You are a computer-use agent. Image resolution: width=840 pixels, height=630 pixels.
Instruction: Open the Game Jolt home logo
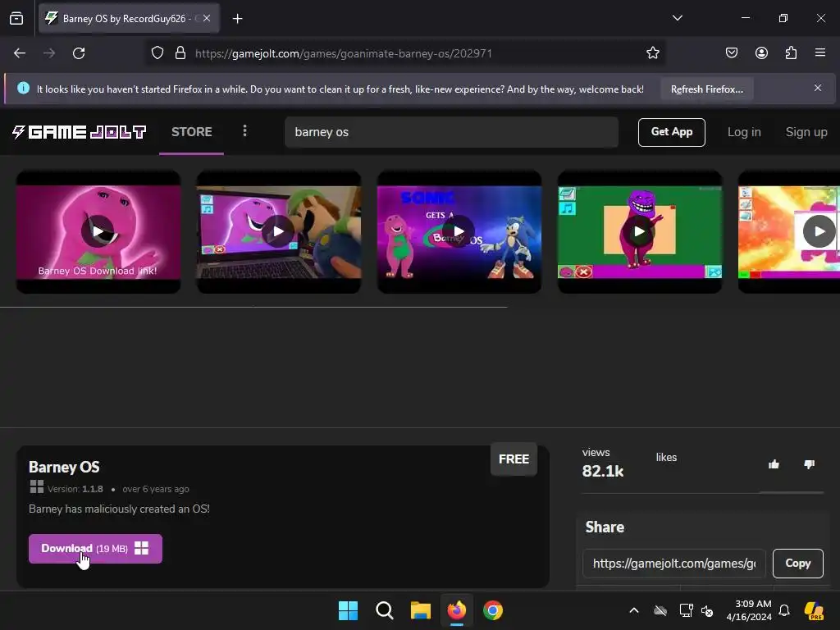(x=79, y=132)
